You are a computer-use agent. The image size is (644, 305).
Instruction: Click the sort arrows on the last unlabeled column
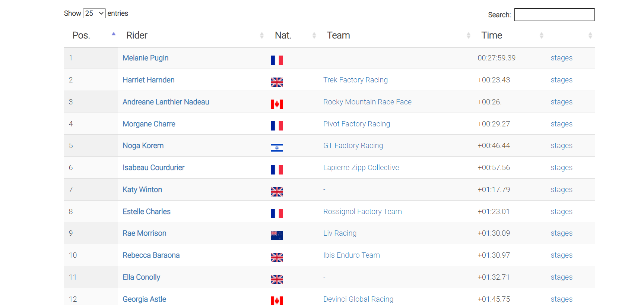[590, 35]
